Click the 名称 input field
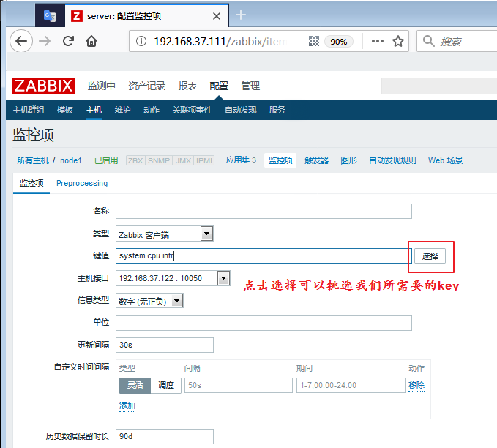This screenshot has height=448, width=497. 264,211
